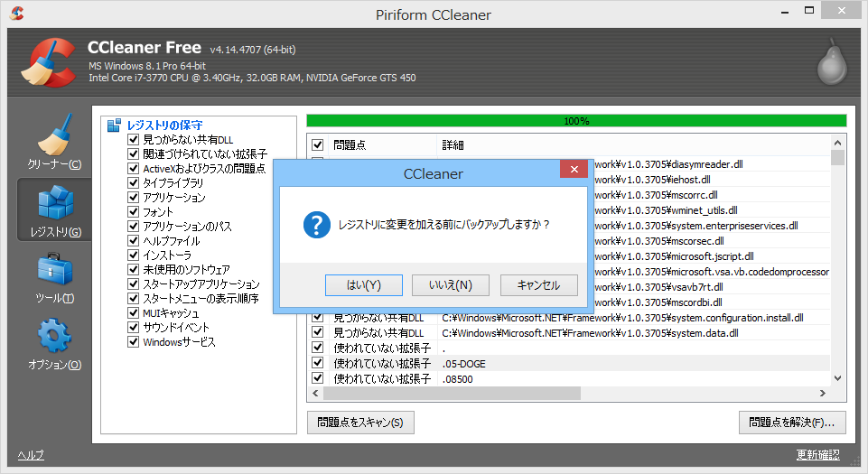Select the row ending iehost.dll
The image size is (868, 474).
[712, 180]
